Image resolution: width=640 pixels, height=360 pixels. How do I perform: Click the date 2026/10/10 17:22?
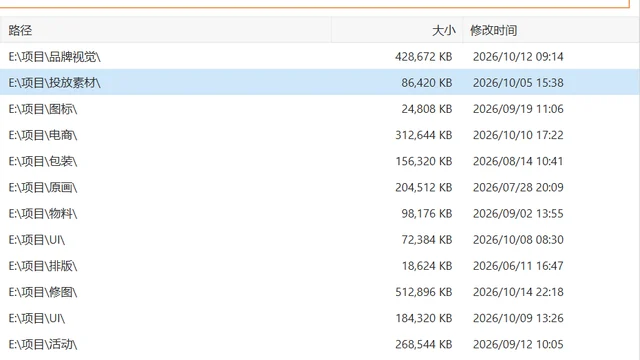click(x=518, y=135)
